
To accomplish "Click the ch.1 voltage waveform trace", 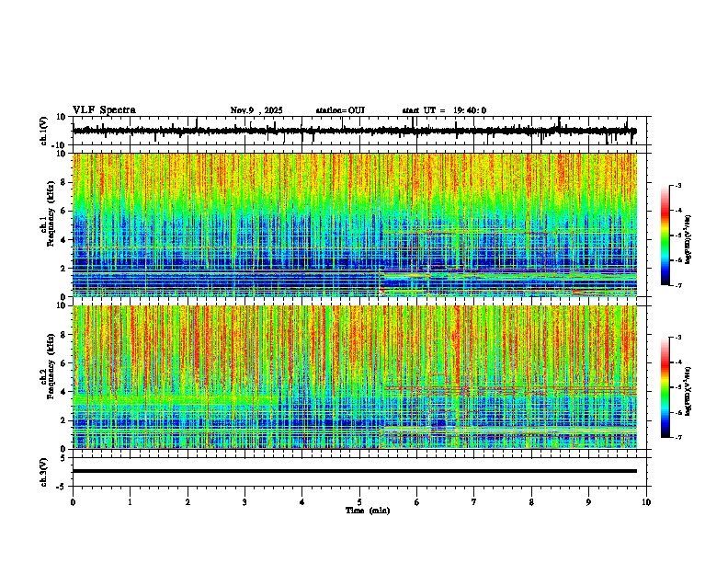I will (355, 131).
